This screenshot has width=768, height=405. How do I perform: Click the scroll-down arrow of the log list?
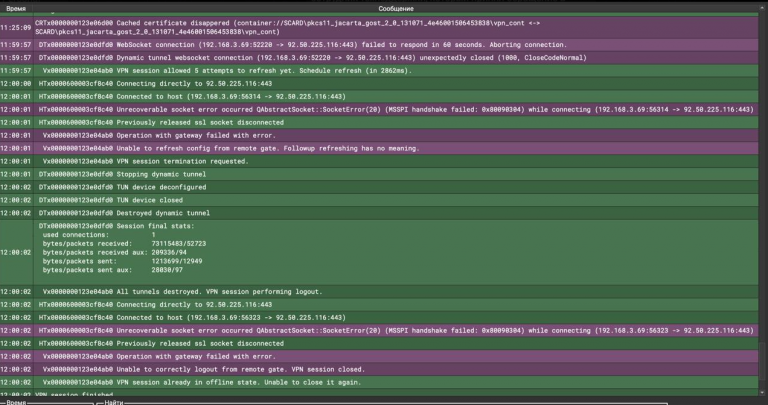763,392
